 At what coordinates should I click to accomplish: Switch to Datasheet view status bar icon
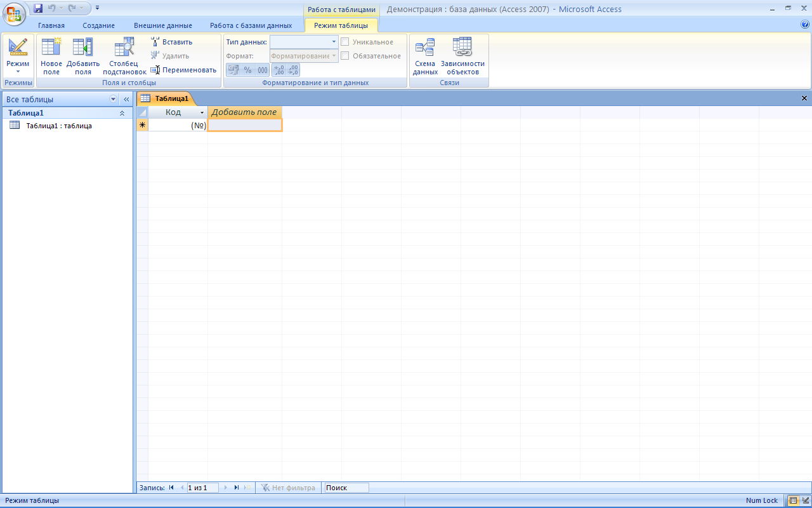pyautogui.click(x=793, y=500)
